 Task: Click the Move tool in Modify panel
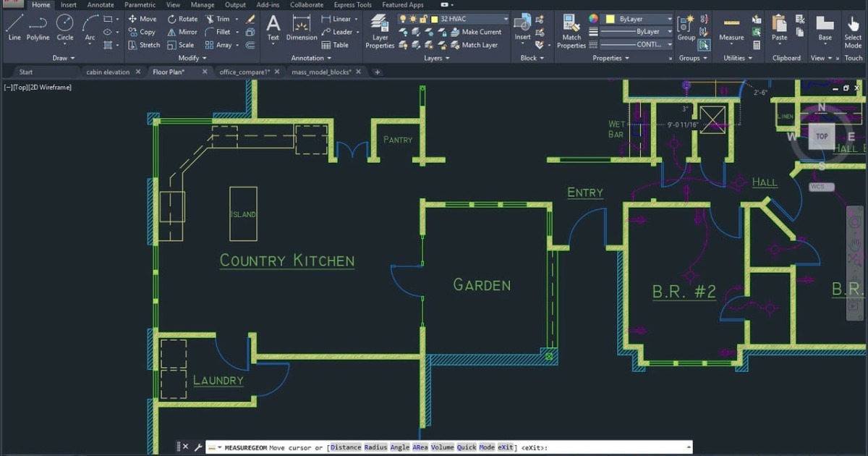point(142,19)
